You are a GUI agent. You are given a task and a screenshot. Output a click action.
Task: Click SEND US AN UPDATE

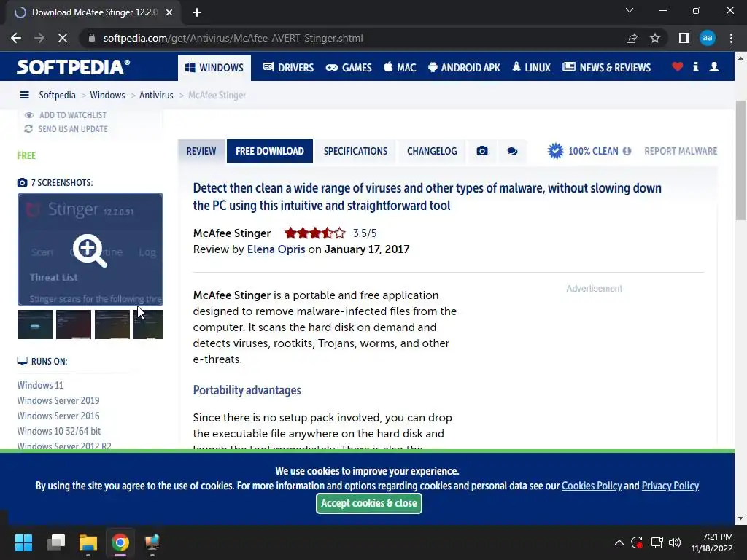click(66, 129)
